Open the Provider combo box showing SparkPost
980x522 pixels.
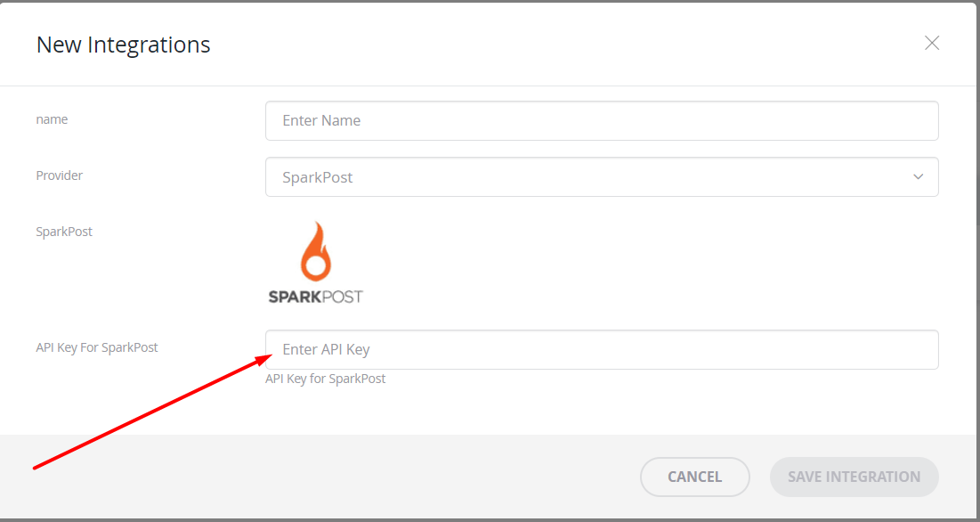point(602,177)
